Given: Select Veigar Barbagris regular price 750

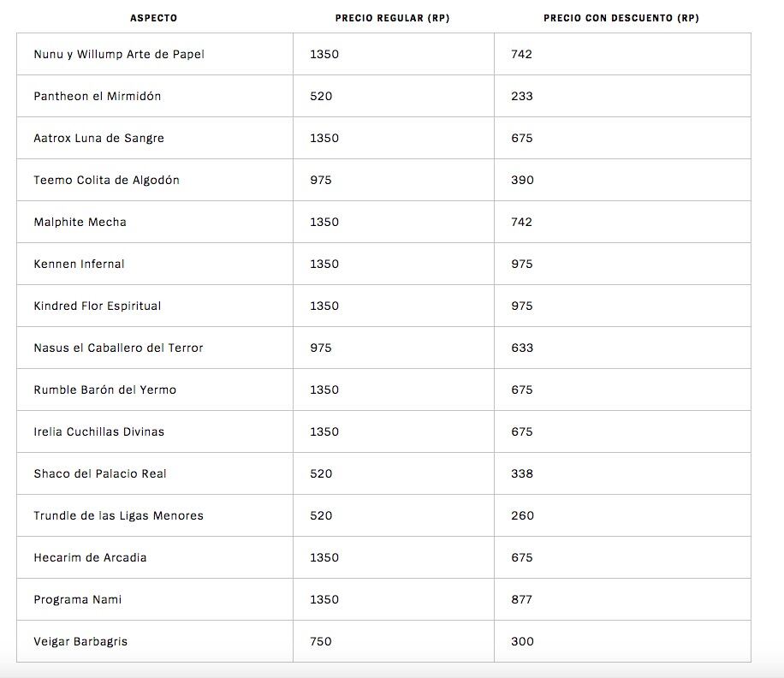Looking at the screenshot, I should point(321,641).
